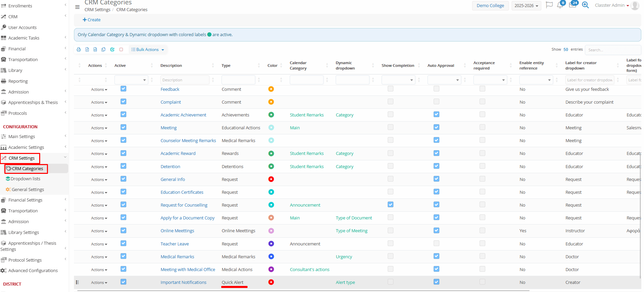The image size is (644, 292).
Task: Click the magnifier zoom icon in header
Action: coord(585,5)
